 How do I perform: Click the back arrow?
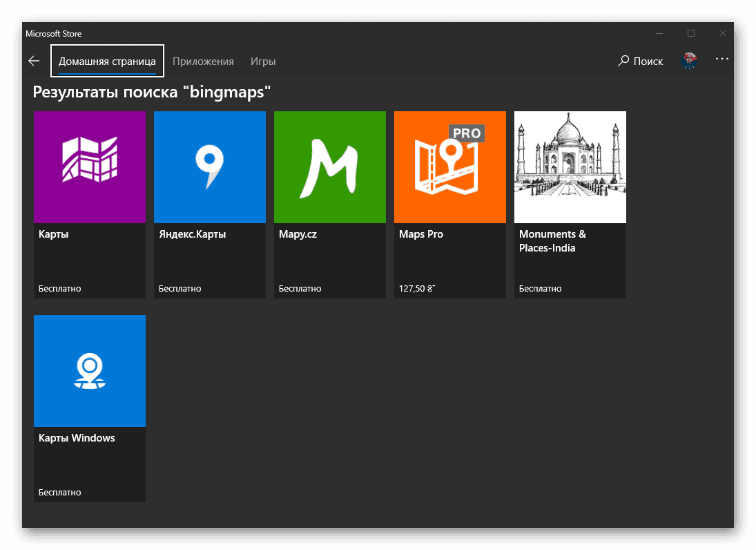click(x=34, y=61)
